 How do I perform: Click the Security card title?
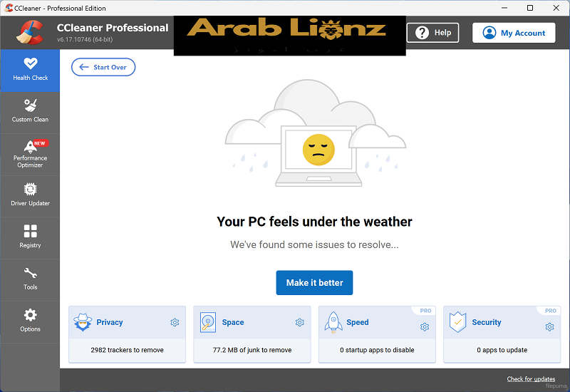487,323
